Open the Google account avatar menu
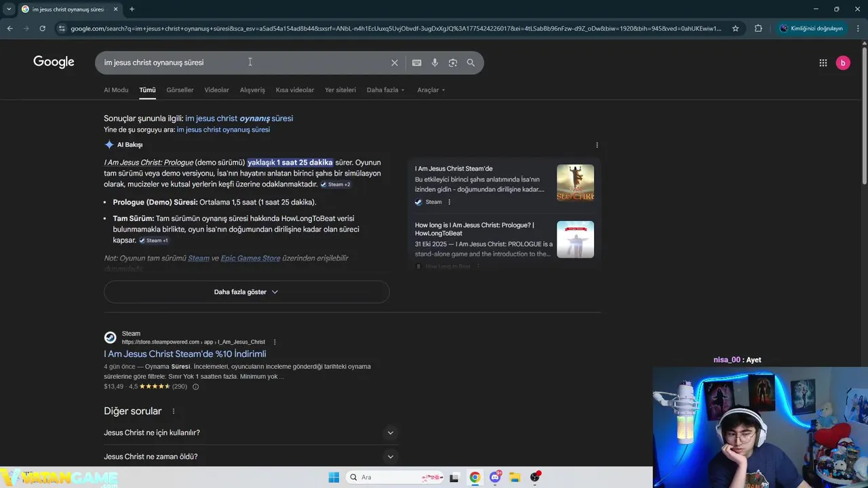 coord(843,62)
